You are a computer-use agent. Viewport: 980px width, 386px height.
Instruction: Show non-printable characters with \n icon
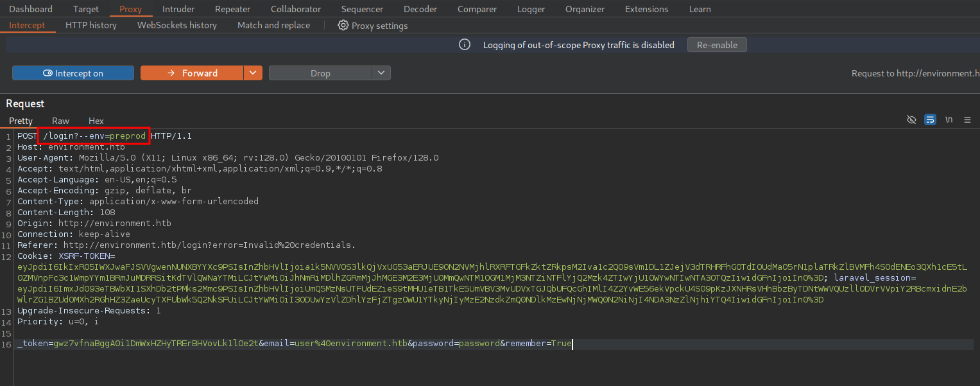949,120
